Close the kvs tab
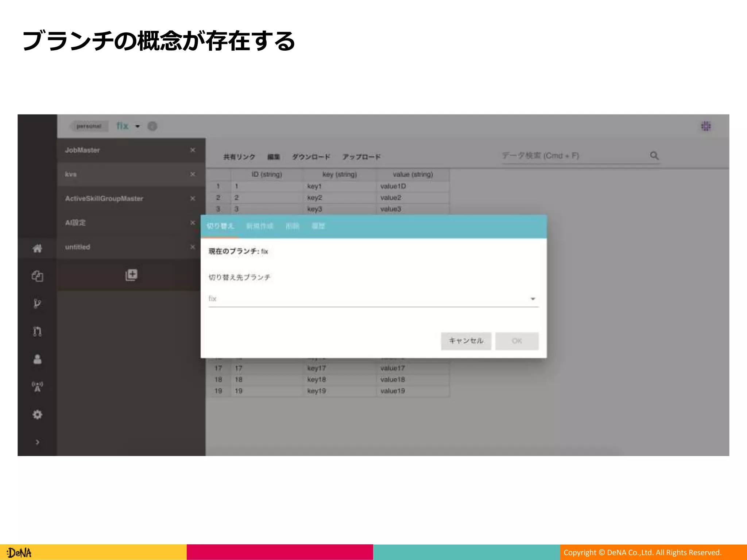This screenshot has height=560, width=747. pos(193,174)
